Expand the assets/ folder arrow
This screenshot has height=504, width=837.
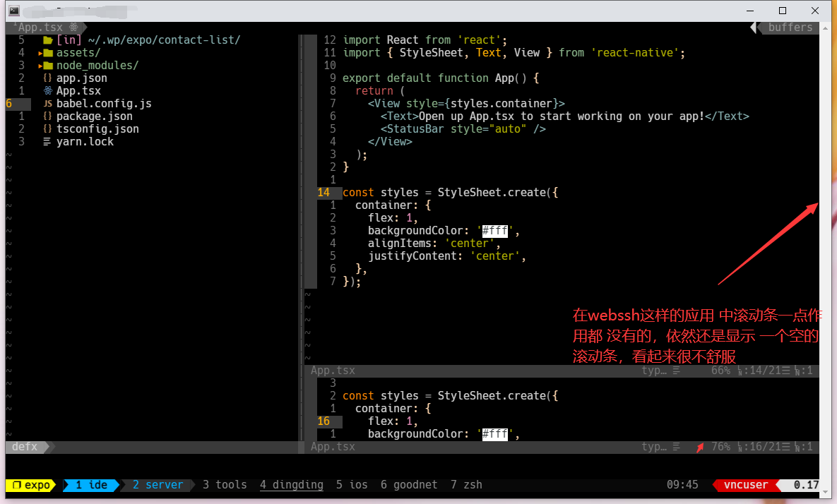point(40,53)
